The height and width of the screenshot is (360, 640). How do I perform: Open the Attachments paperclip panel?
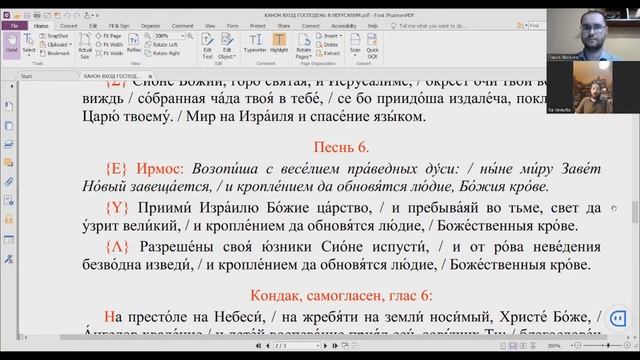coord(9,181)
